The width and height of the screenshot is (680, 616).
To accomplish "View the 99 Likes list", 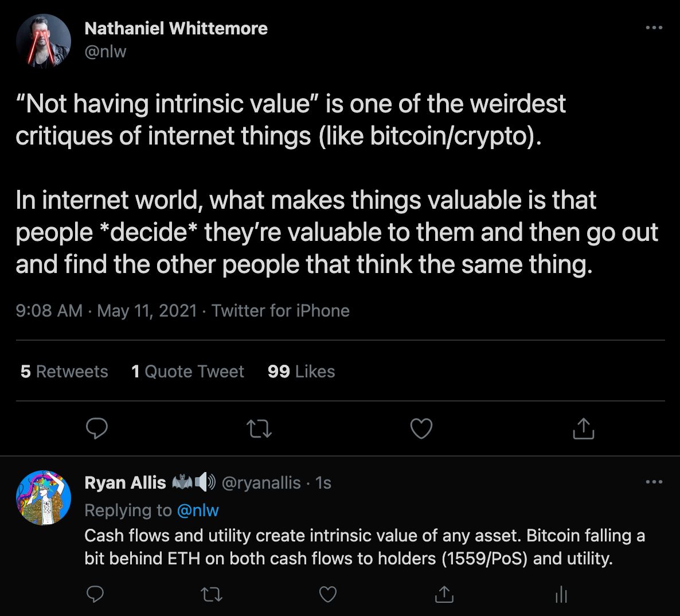I will pyautogui.click(x=301, y=372).
